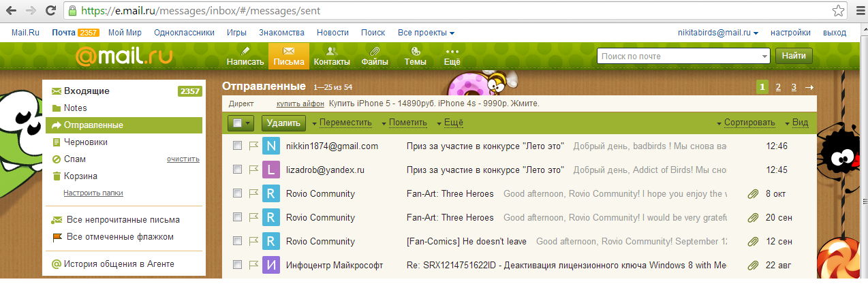868x286 pixels.
Task: Open Игры in the top bar
Action: (x=237, y=32)
